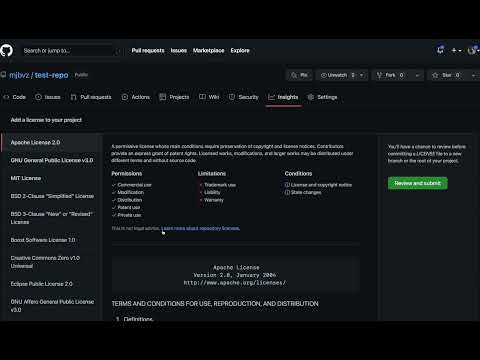480x360 pixels.
Task: Star the repository
Action: pyautogui.click(x=446, y=75)
